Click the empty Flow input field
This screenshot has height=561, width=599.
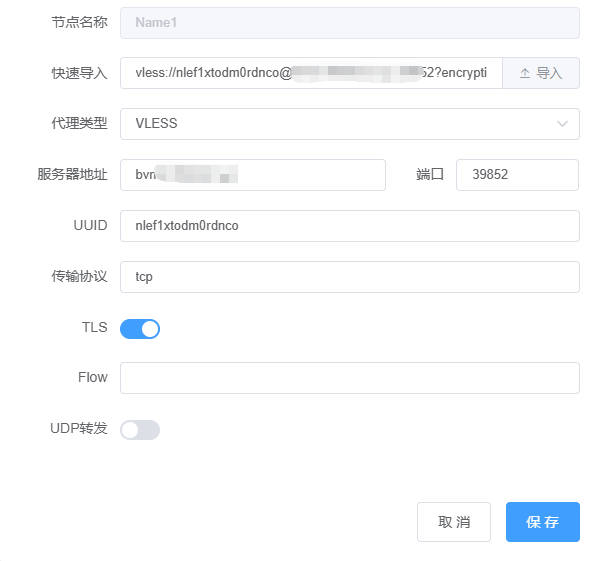pyautogui.click(x=350, y=378)
